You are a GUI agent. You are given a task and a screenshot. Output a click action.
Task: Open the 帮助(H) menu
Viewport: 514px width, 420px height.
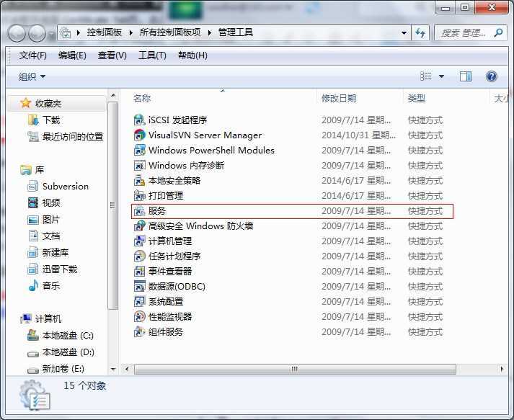click(192, 55)
